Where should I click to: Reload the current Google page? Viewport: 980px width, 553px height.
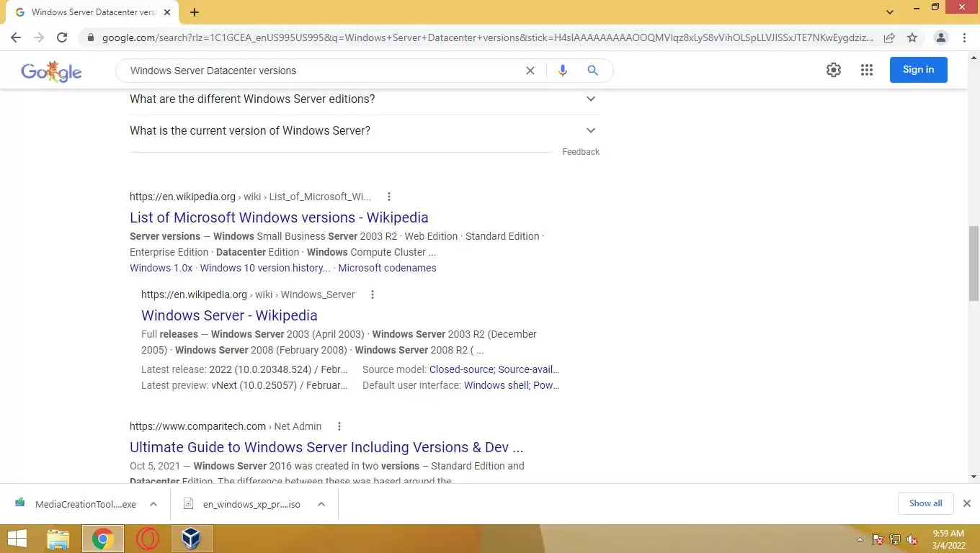tap(62, 37)
